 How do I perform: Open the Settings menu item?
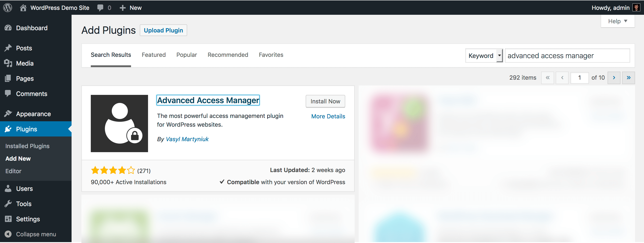[28, 219]
